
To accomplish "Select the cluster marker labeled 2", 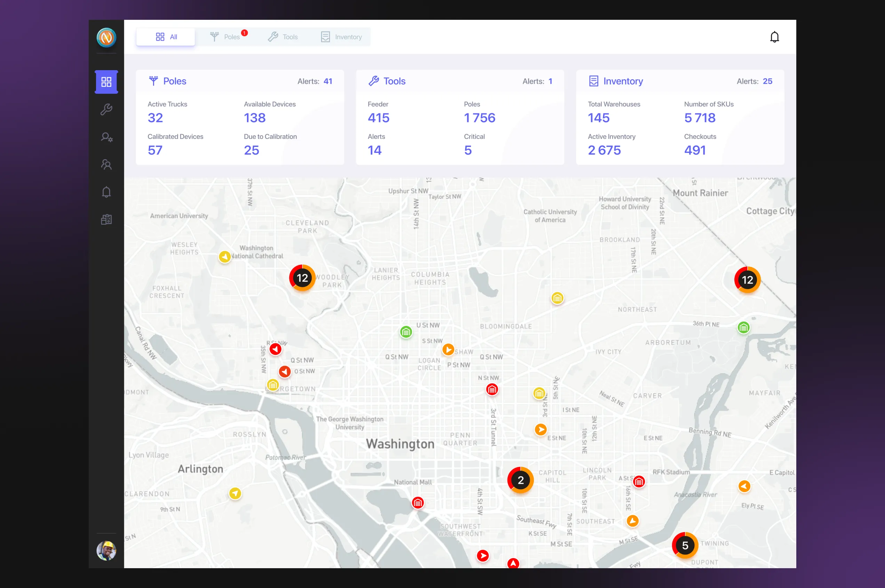I will (x=520, y=480).
